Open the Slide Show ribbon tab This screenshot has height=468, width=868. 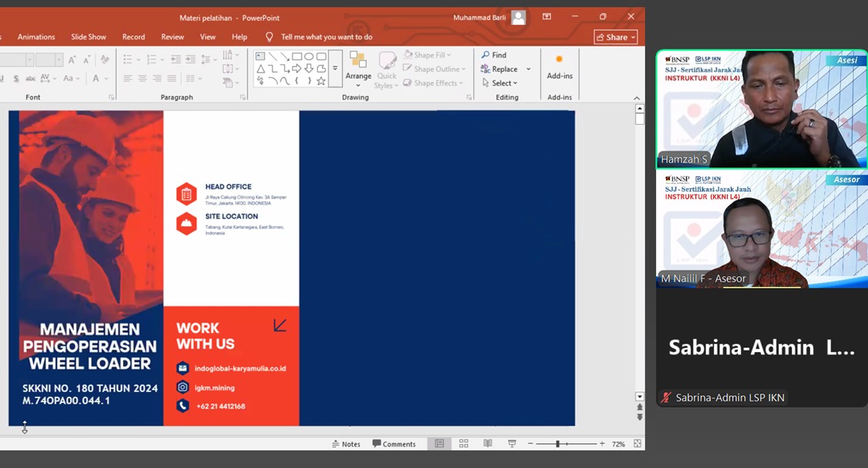88,37
